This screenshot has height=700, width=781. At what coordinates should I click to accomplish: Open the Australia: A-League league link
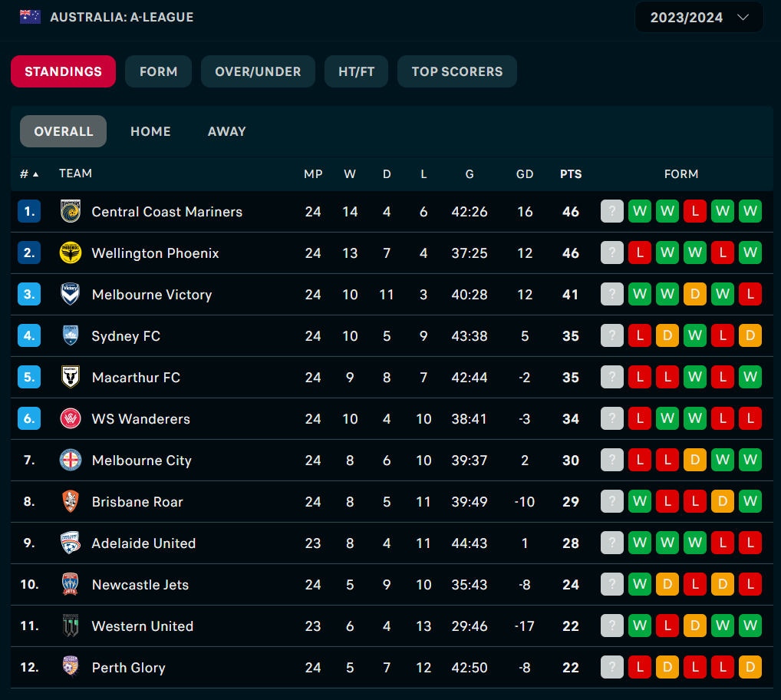tap(122, 17)
